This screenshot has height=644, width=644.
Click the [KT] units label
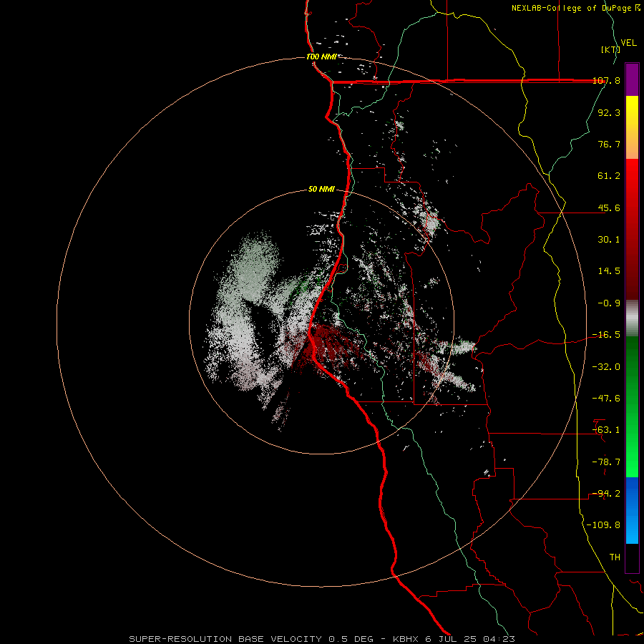(610, 49)
